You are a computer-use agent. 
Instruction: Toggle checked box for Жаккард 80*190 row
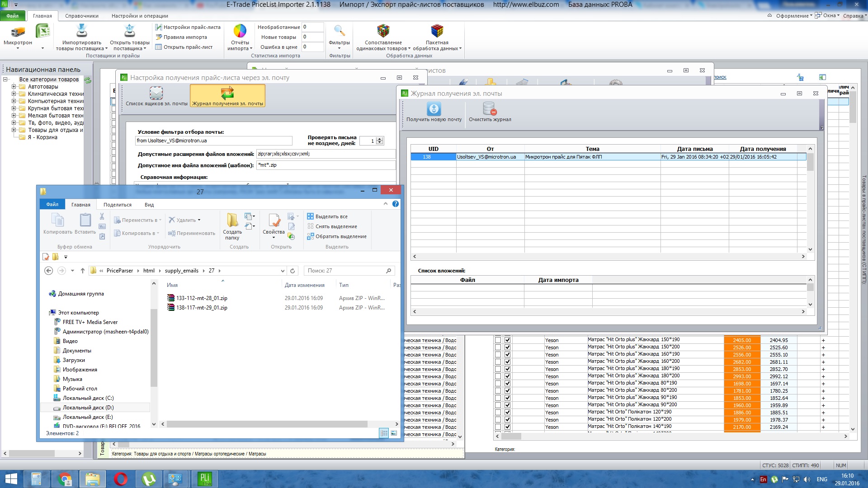507,384
